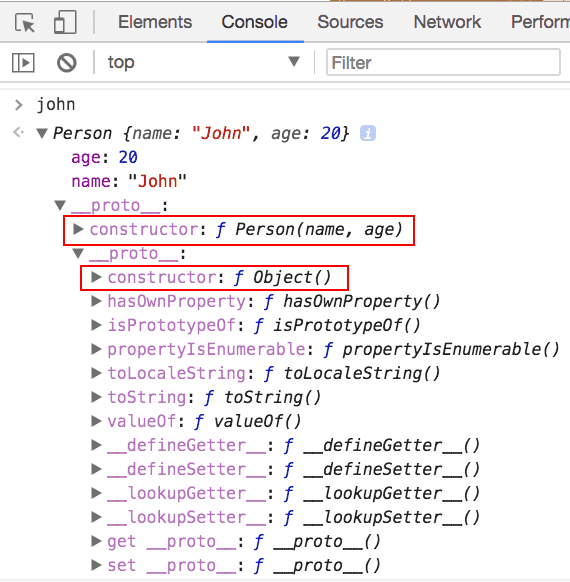Expand the isPrototypeOf function

click(x=96, y=325)
